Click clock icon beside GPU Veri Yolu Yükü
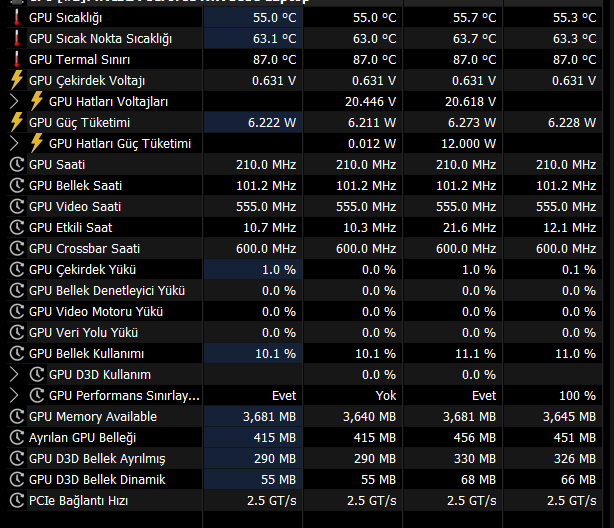 pyautogui.click(x=17, y=333)
